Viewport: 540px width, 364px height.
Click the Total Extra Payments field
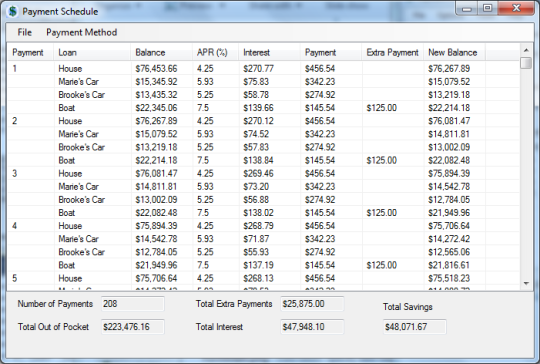pyautogui.click(x=312, y=304)
